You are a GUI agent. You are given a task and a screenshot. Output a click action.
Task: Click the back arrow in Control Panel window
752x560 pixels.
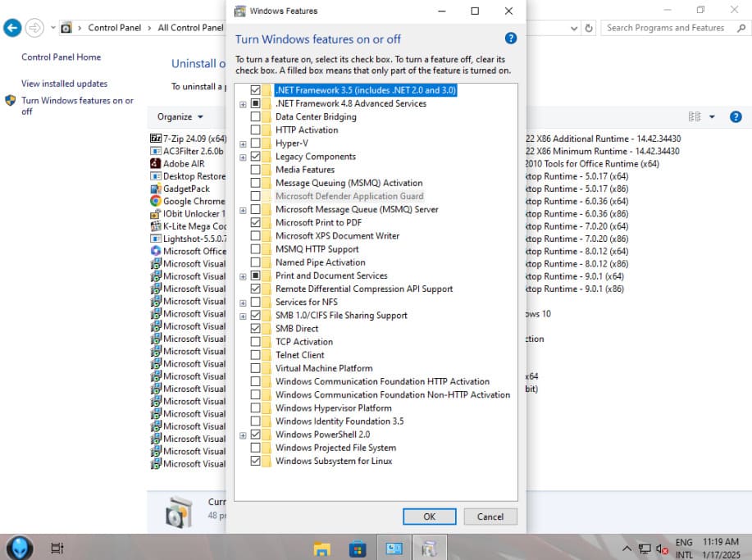tap(12, 28)
